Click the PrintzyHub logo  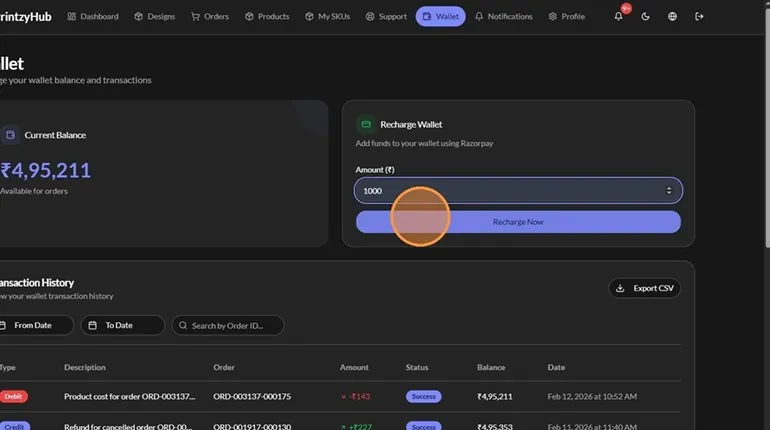tap(26, 17)
